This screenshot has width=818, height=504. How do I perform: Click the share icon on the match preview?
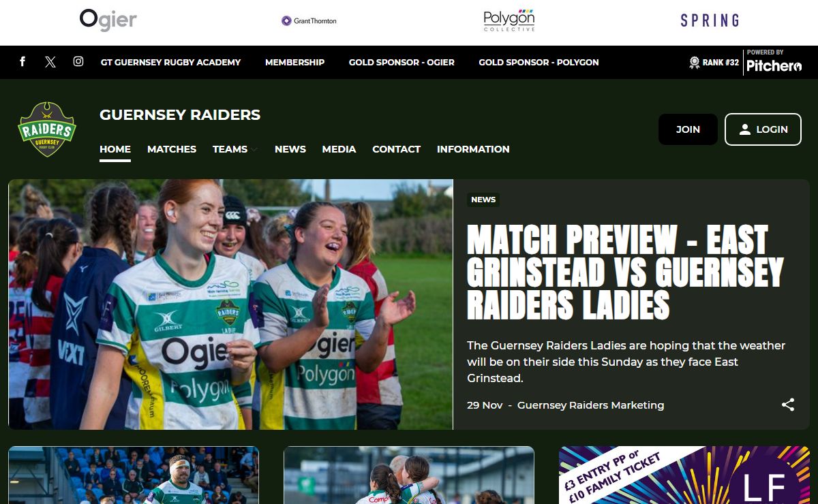[788, 405]
